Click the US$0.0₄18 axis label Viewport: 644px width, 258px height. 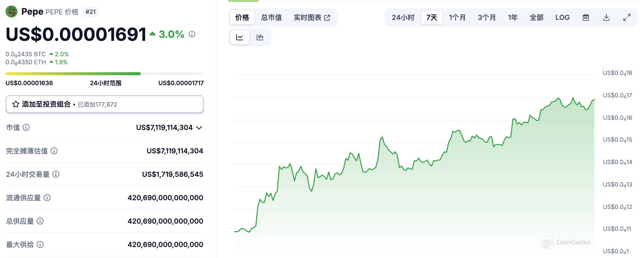(618, 73)
